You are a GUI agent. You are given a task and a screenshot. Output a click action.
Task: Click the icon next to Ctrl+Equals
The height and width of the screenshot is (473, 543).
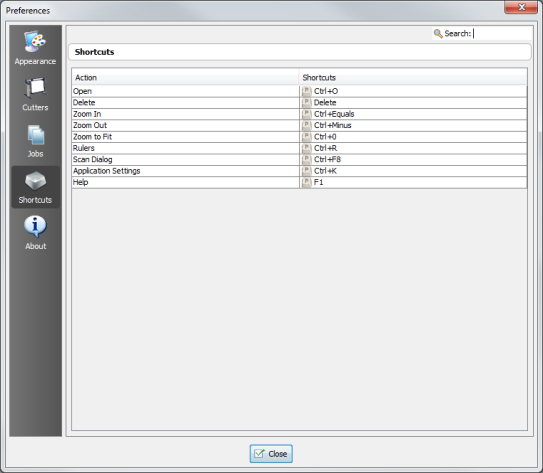pyautogui.click(x=306, y=114)
